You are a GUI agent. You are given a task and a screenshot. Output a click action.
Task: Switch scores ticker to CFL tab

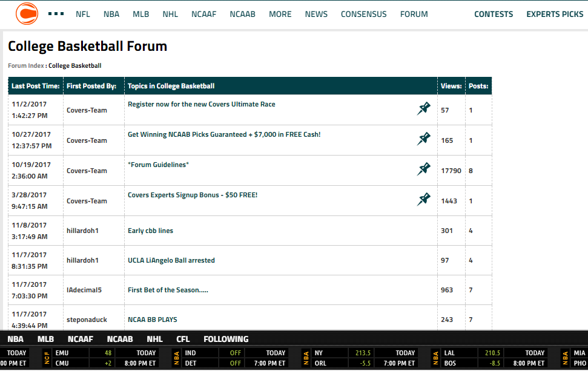point(183,339)
